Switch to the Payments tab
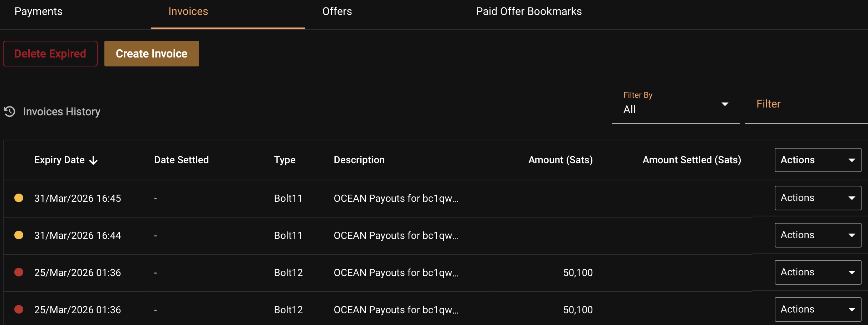The height and width of the screenshot is (325, 868). (39, 11)
